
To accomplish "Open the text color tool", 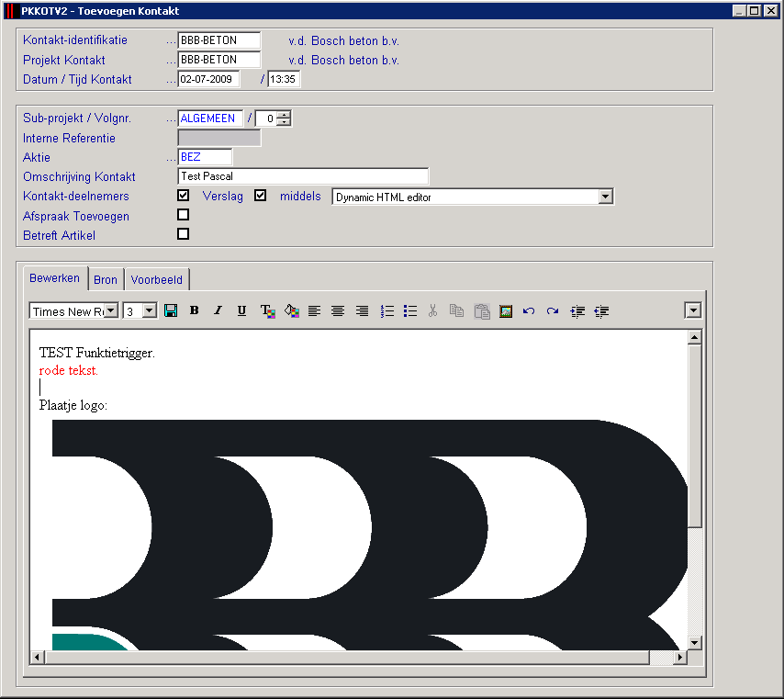I will (x=267, y=310).
